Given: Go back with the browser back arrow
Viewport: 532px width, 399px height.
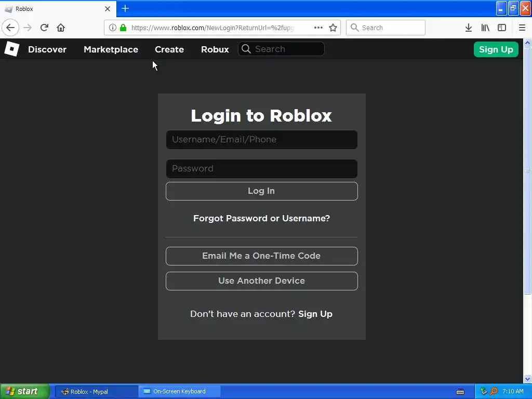Looking at the screenshot, I should tap(10, 28).
